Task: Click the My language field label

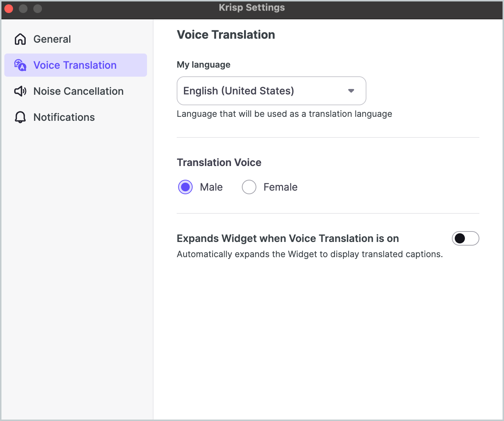Action: pyautogui.click(x=203, y=65)
